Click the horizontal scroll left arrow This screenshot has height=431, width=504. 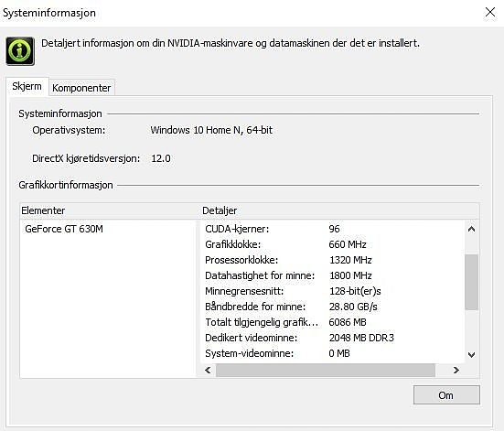click(209, 371)
